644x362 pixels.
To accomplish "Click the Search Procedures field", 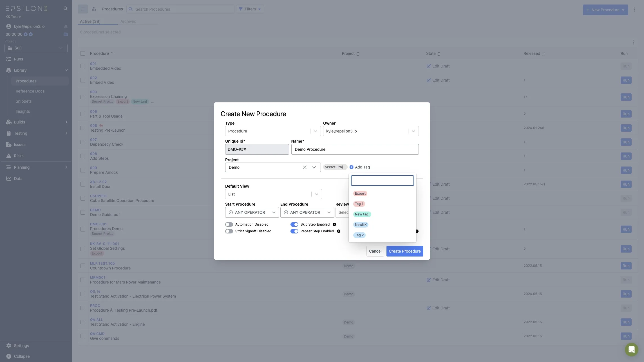I will pyautogui.click(x=180, y=9).
